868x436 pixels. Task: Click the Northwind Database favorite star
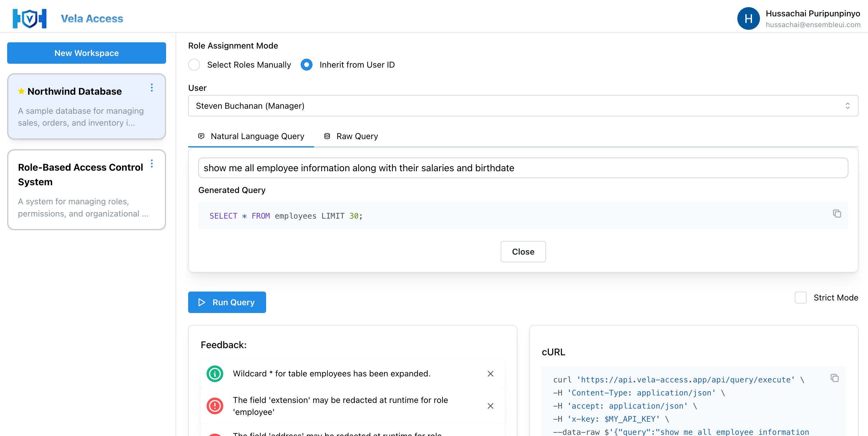(x=21, y=91)
